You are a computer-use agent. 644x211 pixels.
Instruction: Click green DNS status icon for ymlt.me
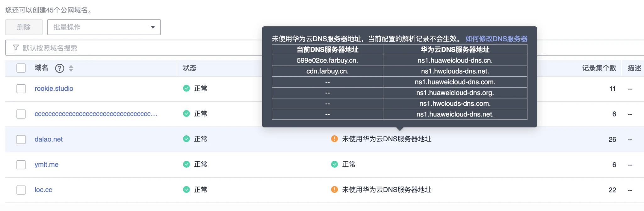point(334,164)
